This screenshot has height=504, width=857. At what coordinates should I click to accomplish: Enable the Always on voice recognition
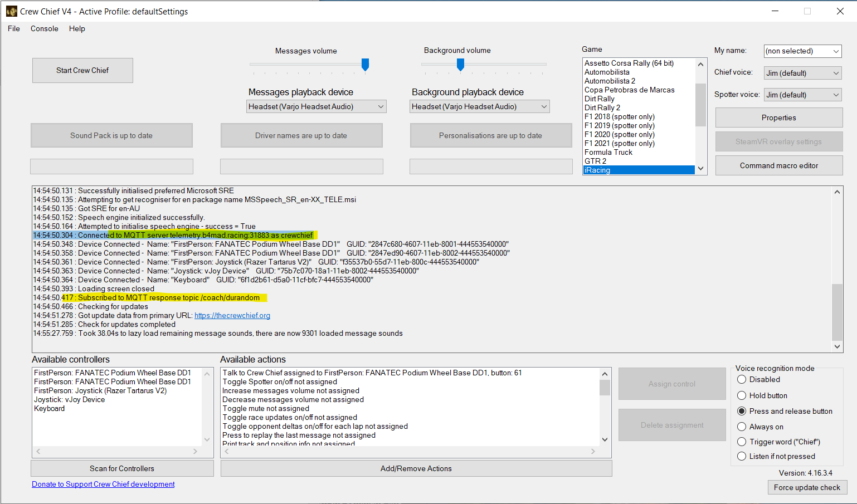(760, 427)
